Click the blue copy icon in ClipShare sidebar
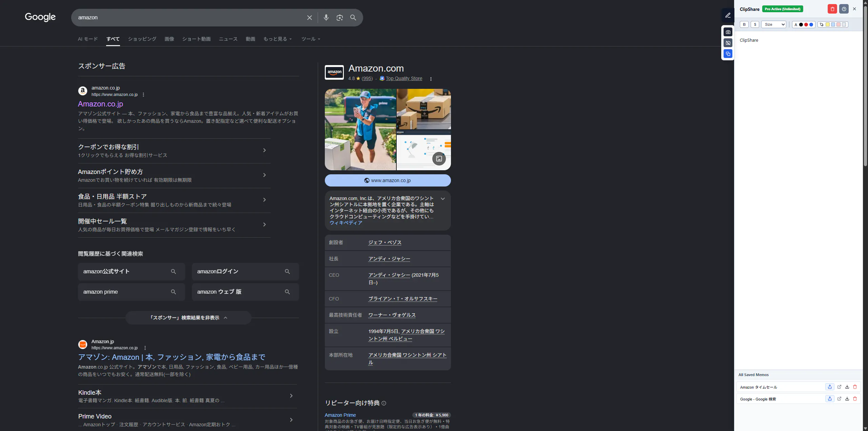868x431 pixels. [728, 54]
